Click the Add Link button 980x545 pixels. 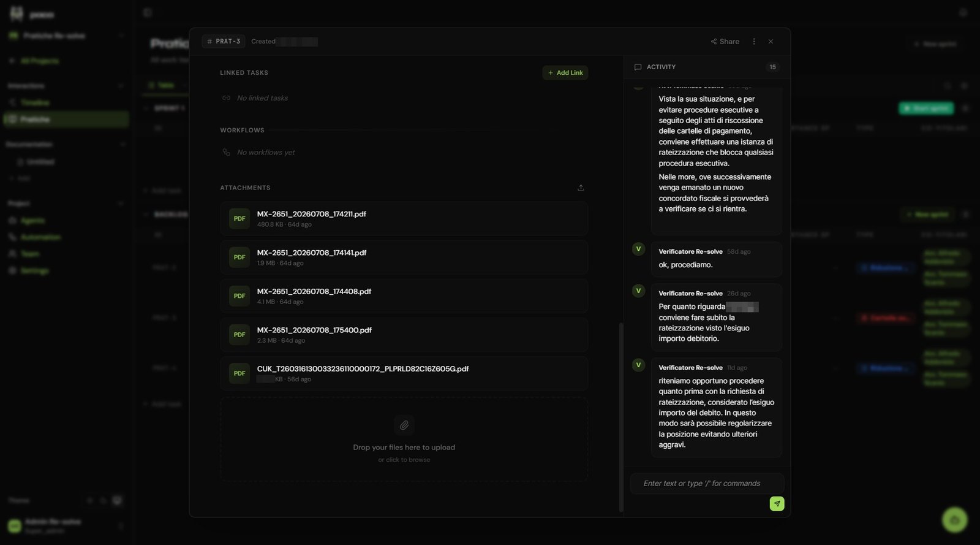(565, 73)
